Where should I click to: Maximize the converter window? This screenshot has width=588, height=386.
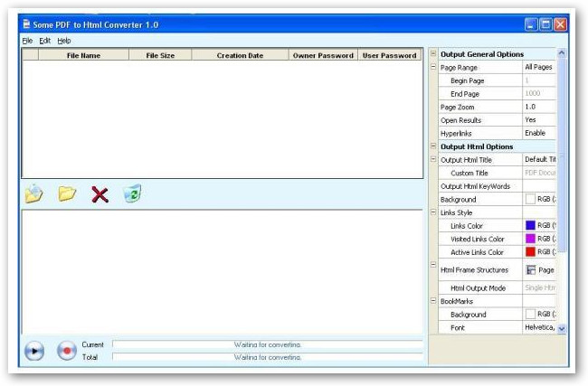coord(545,24)
